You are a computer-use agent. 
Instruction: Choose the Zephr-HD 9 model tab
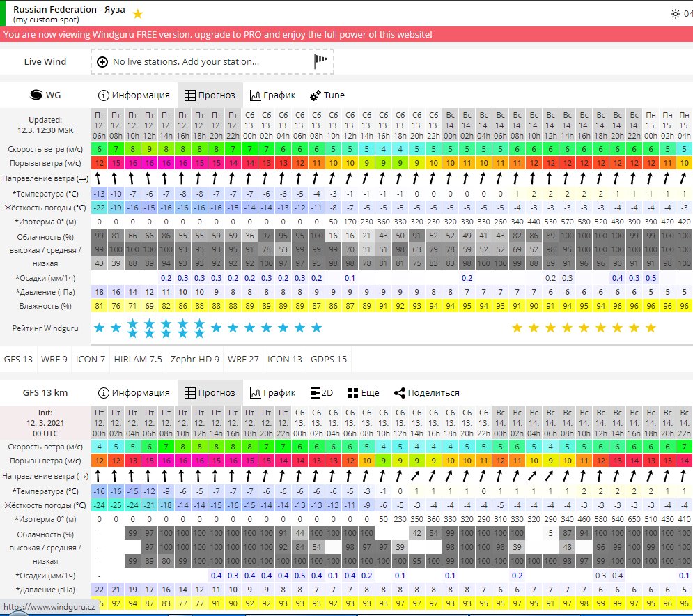(x=194, y=360)
